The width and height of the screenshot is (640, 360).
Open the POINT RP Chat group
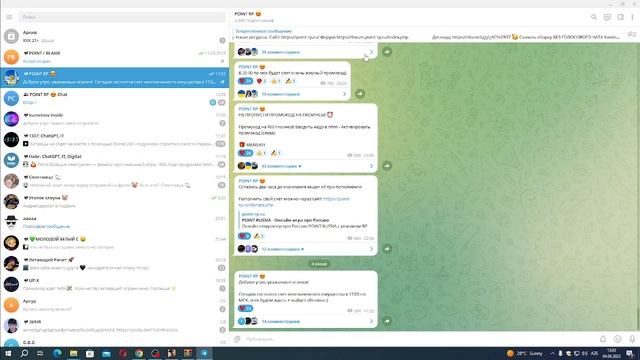pyautogui.click(x=115, y=98)
